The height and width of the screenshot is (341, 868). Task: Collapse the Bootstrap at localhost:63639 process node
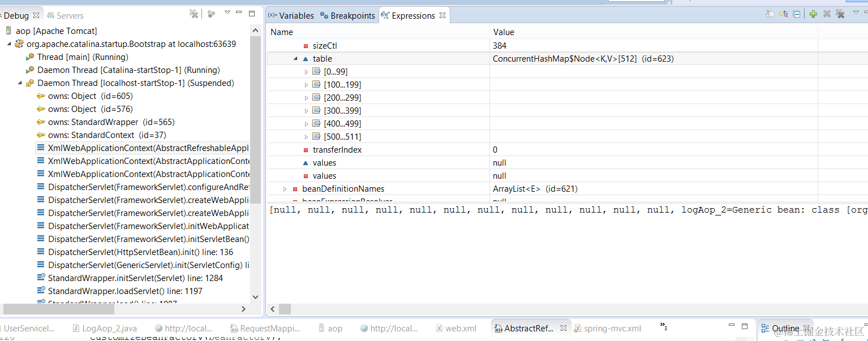click(8, 44)
